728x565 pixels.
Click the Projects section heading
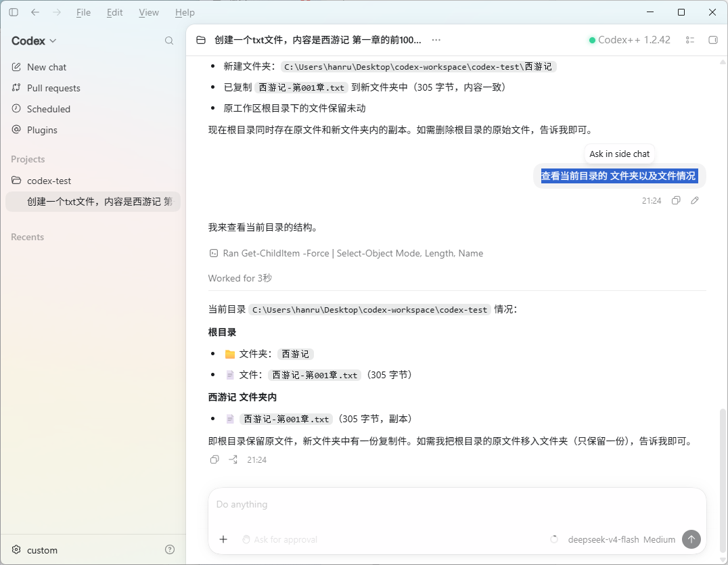click(x=28, y=159)
